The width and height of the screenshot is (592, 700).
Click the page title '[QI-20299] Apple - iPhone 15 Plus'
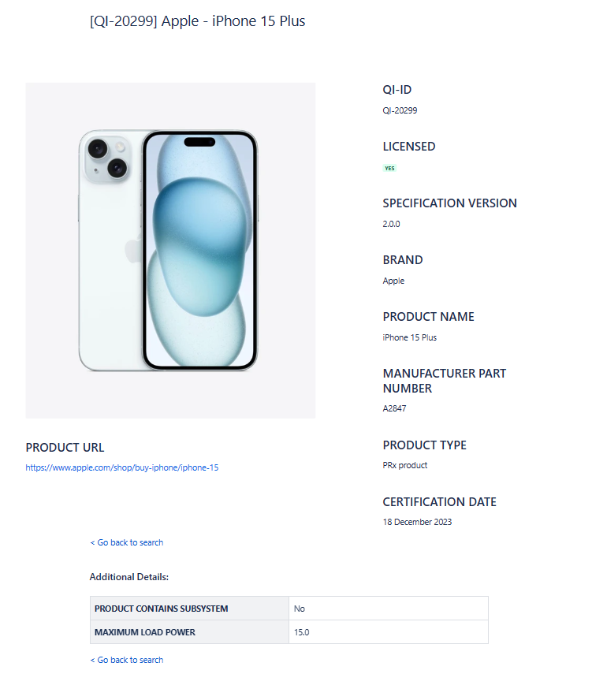pyautogui.click(x=197, y=21)
